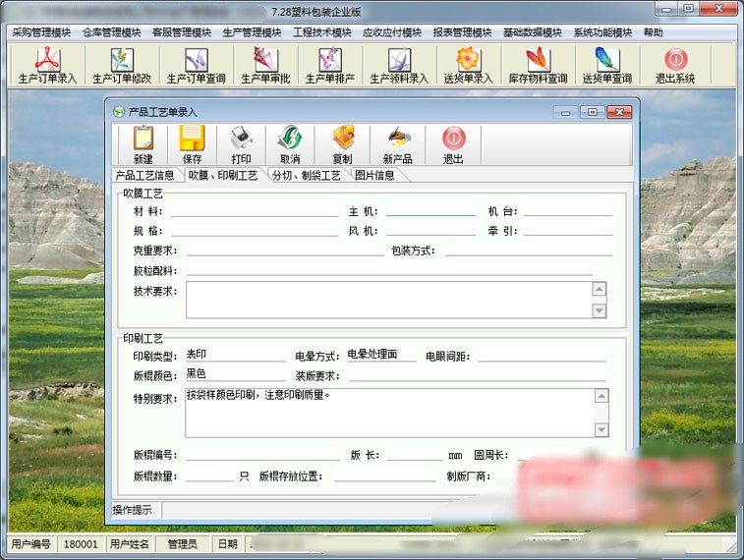Switch to 吹膜、印刷工艺 tab
This screenshot has width=744, height=560.
(x=223, y=175)
